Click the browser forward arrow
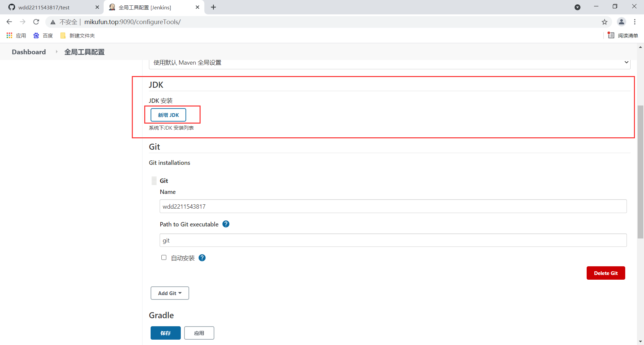Screen dimensions: 644x345 [22, 22]
